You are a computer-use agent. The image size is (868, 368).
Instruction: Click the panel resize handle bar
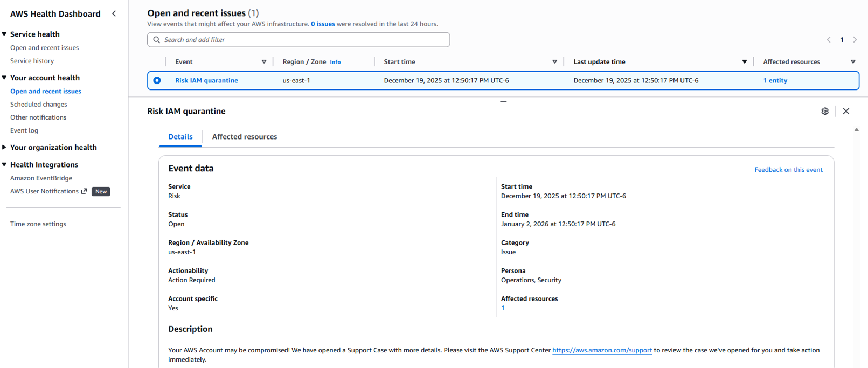coord(503,102)
